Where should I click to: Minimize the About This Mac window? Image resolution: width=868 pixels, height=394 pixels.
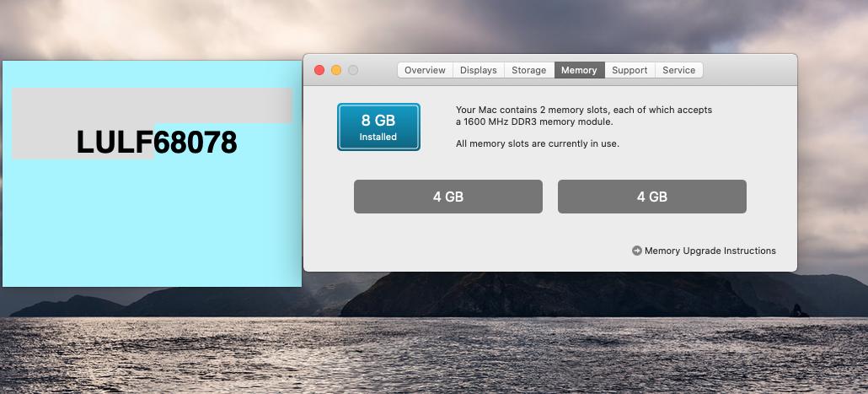336,70
